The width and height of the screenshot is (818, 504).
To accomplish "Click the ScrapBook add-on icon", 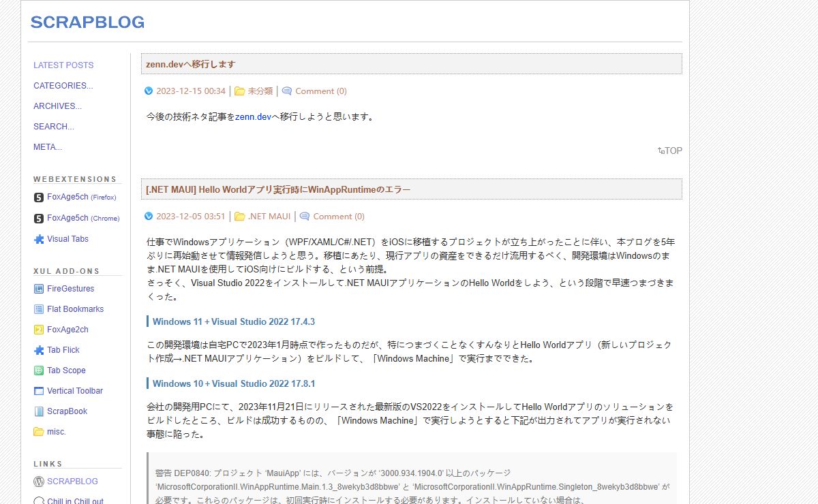I will [x=39, y=411].
